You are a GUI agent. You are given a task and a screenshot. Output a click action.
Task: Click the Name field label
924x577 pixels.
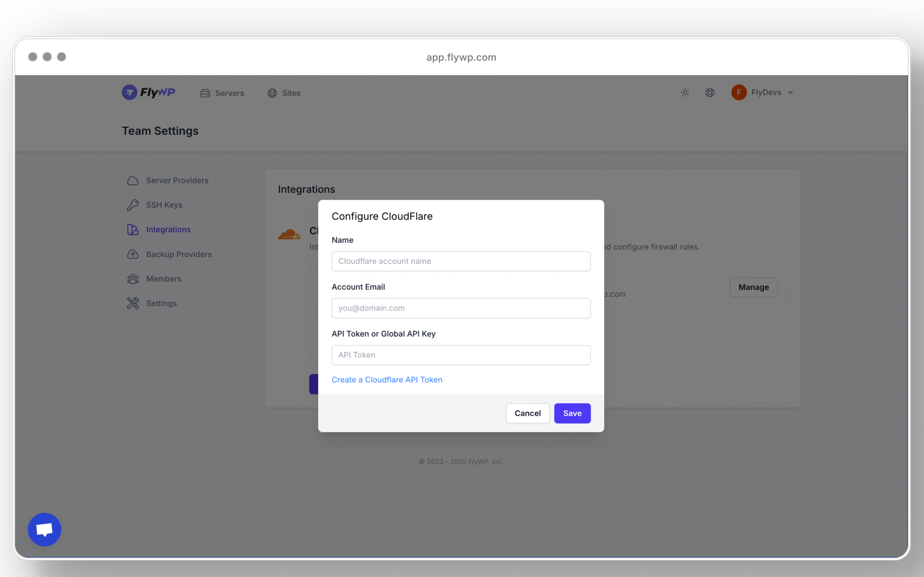(x=343, y=240)
